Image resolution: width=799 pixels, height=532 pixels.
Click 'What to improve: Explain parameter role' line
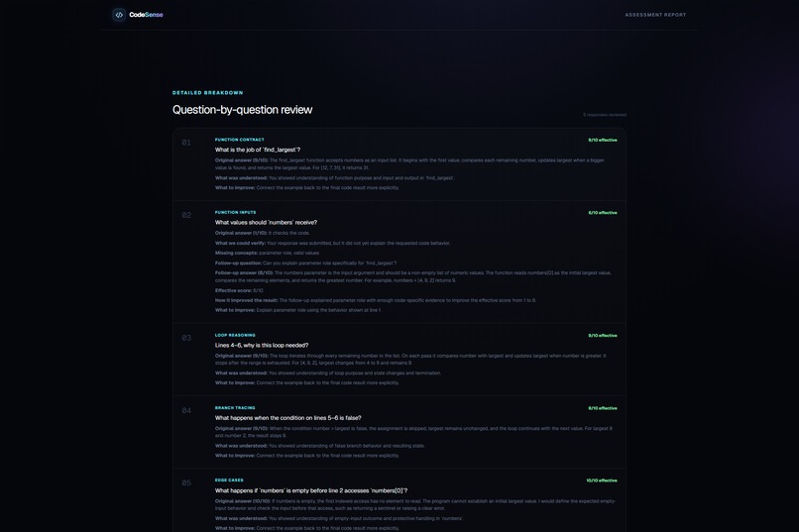(x=297, y=310)
